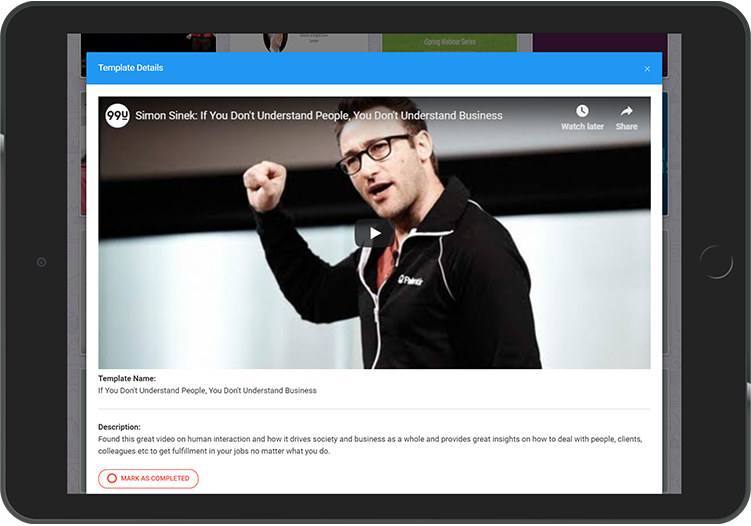This screenshot has width=751, height=526.
Task: Open the video title link
Action: coord(319,115)
